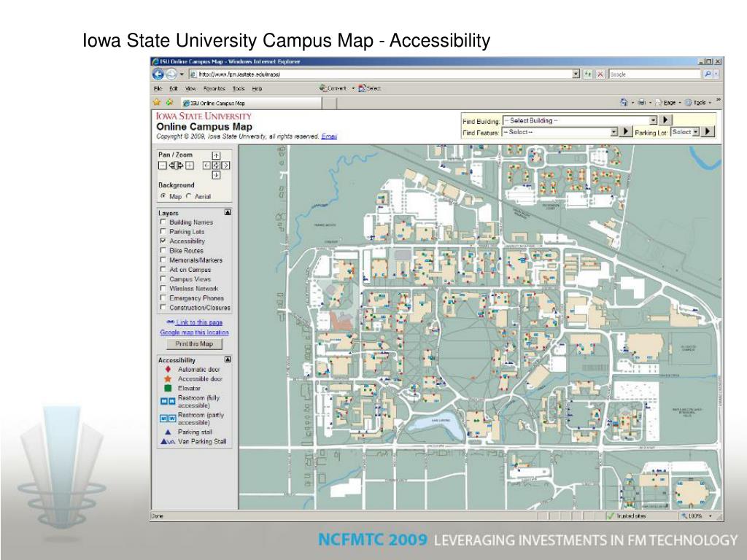
Task: Pan the map left with arrow icon
Action: (206, 166)
